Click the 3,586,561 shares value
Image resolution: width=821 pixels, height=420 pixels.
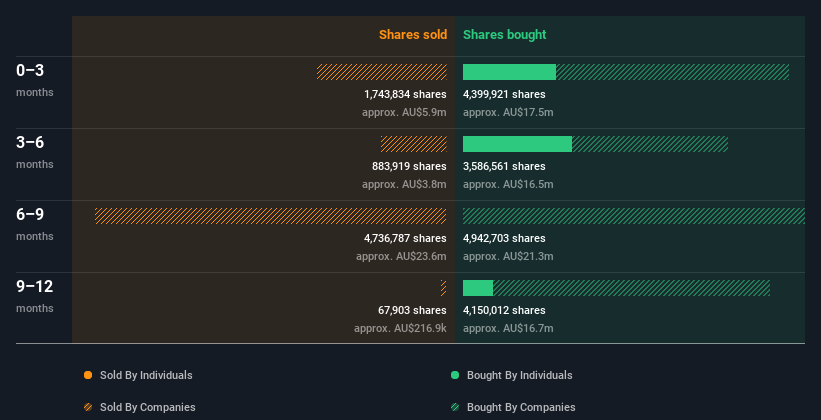click(504, 166)
